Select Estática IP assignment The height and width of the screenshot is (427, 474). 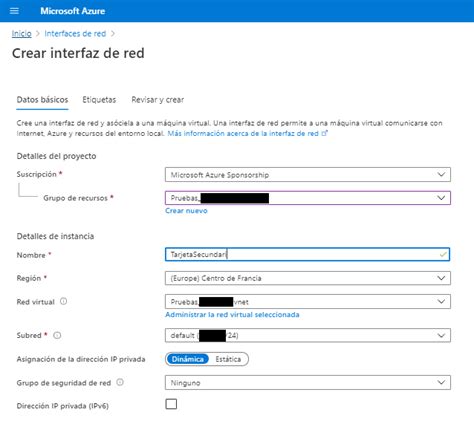point(228,359)
